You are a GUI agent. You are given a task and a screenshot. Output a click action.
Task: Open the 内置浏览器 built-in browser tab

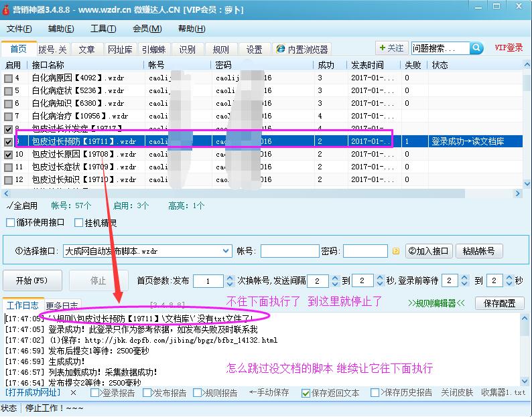click(302, 50)
